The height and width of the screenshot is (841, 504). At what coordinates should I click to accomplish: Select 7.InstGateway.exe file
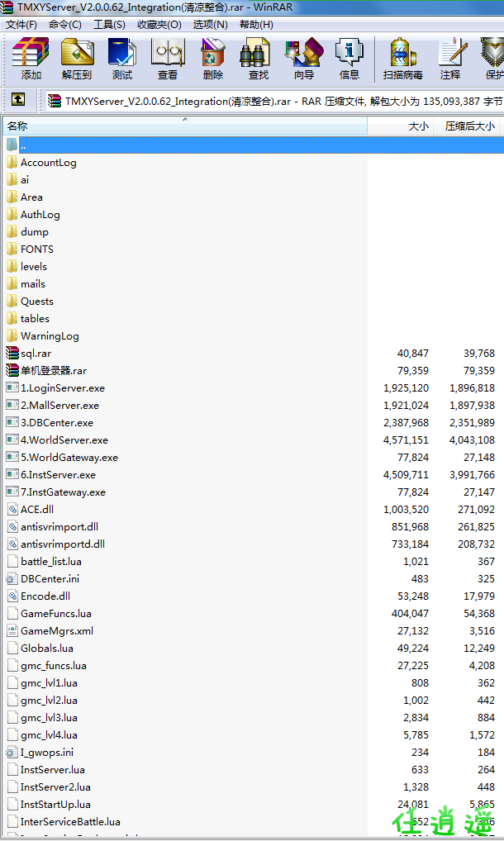[63, 492]
